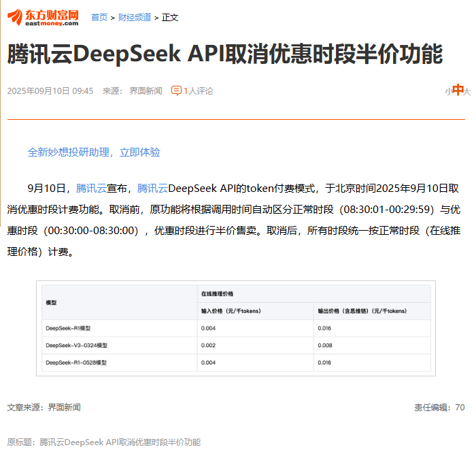476x456 pixels.
Task: Set font size to 大
Action: click(x=467, y=91)
